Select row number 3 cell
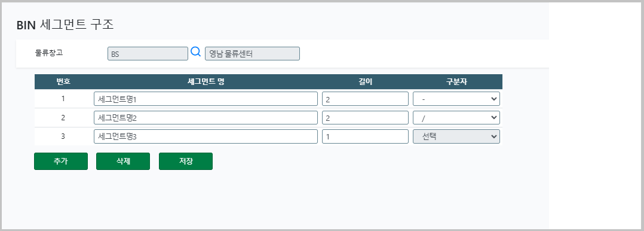The width and height of the screenshot is (644, 231). [x=63, y=136]
